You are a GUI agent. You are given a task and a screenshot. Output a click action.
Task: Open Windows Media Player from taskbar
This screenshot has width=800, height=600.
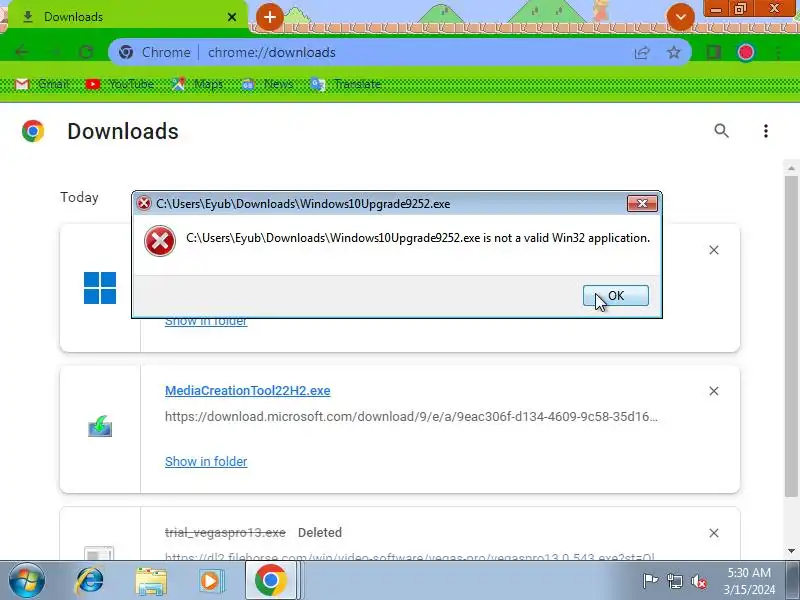pyautogui.click(x=210, y=580)
